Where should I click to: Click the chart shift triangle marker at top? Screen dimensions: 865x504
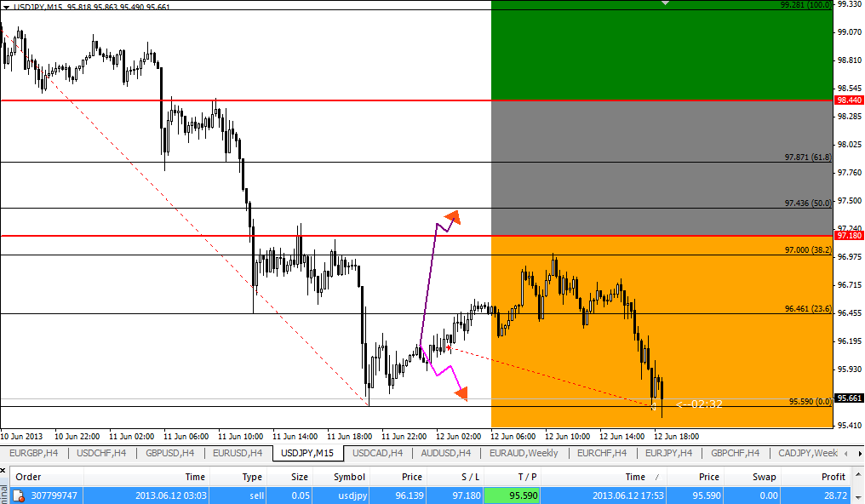click(x=666, y=4)
